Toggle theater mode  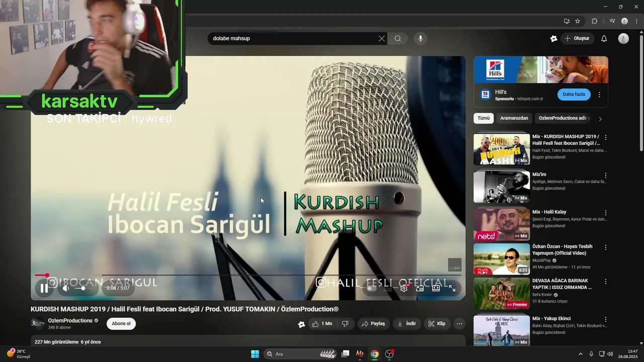436,289
